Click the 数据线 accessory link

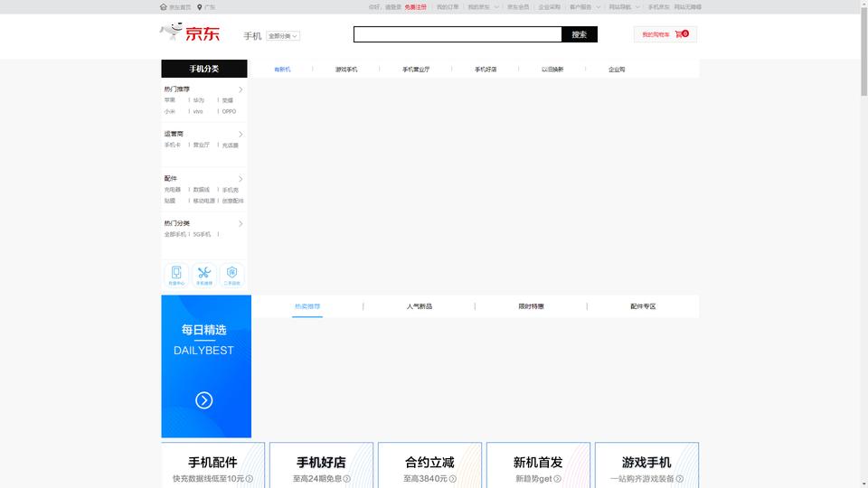click(x=201, y=190)
